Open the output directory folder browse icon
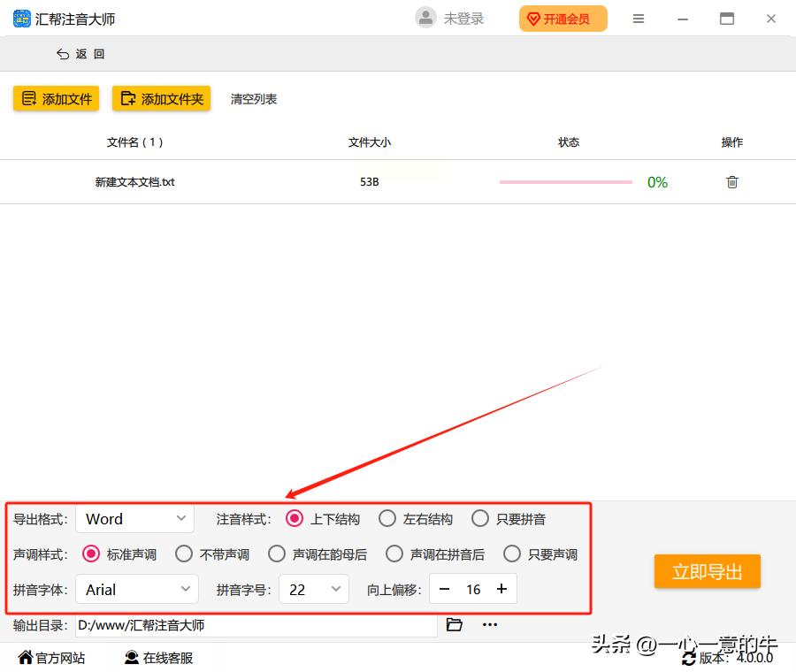The width and height of the screenshot is (796, 672). point(454,624)
